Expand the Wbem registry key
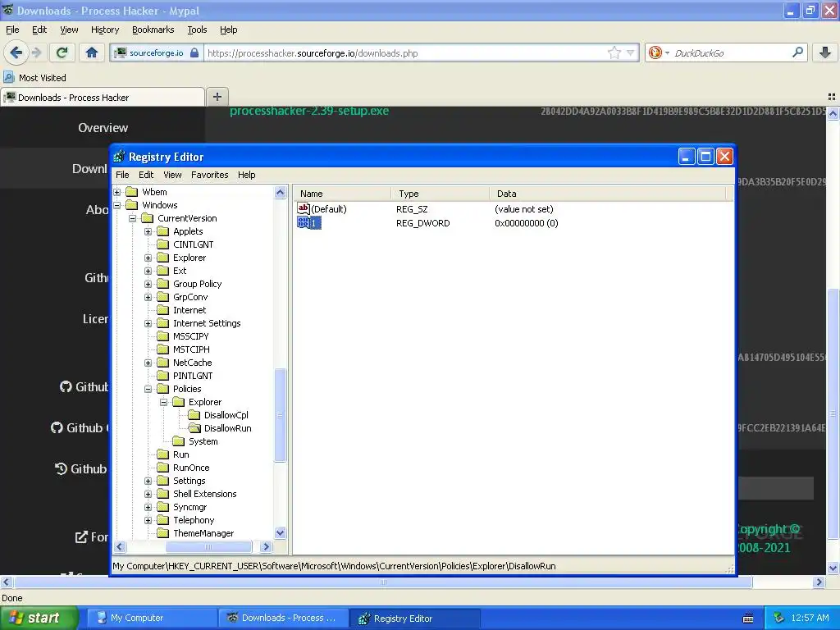This screenshot has width=840, height=630. tap(116, 192)
